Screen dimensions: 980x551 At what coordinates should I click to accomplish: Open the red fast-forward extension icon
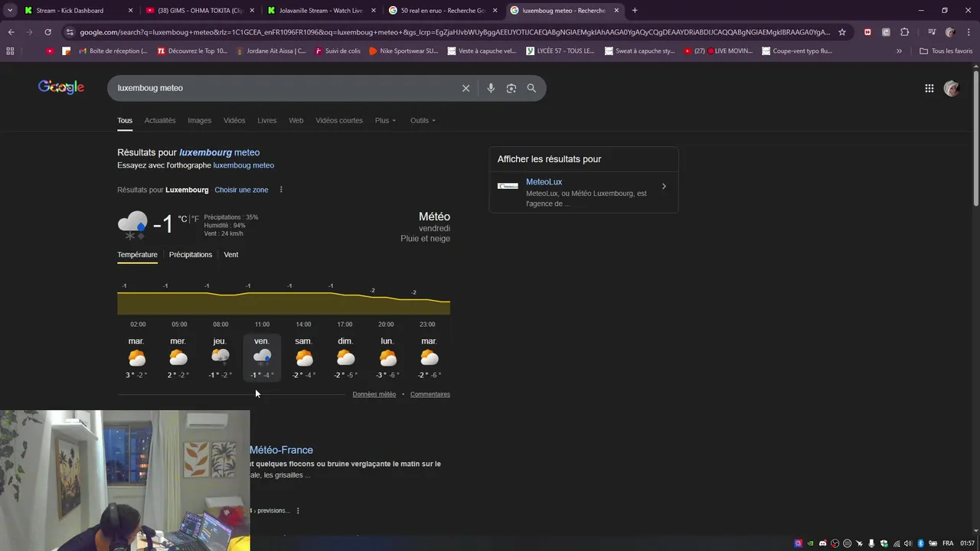click(x=867, y=32)
